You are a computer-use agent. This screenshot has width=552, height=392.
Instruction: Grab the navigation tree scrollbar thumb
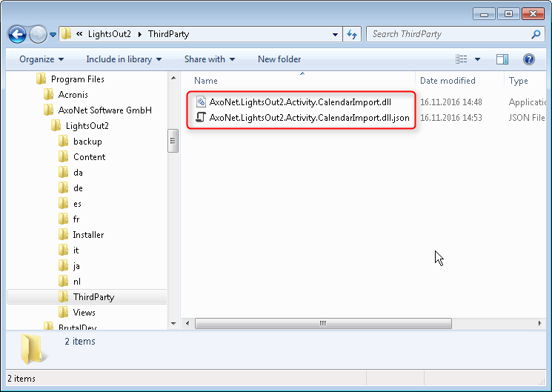click(x=173, y=141)
